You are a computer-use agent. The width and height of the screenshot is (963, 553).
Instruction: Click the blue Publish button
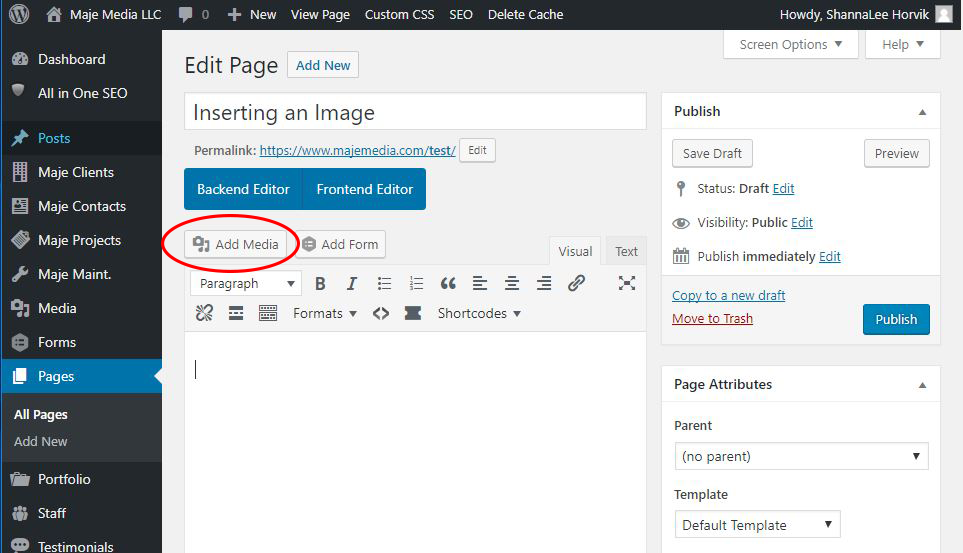pyautogui.click(x=896, y=320)
